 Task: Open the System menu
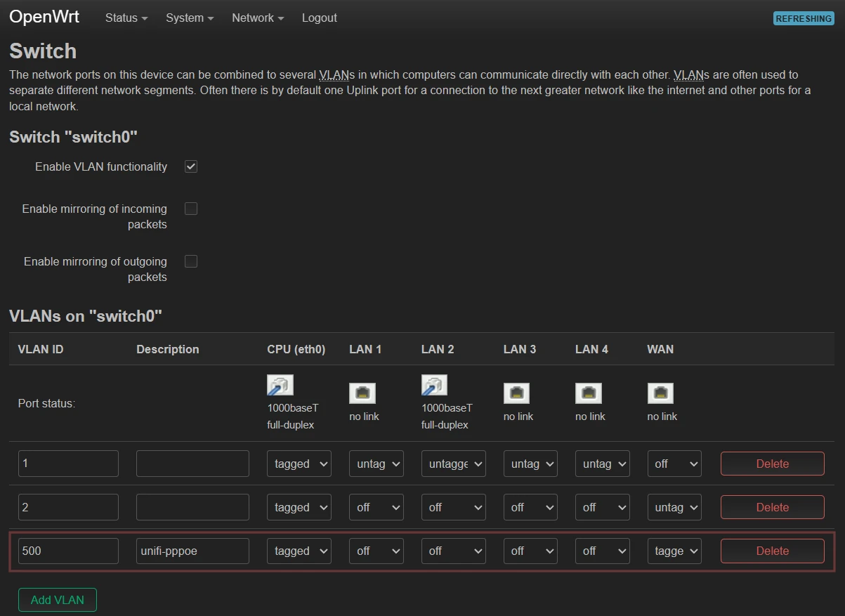pyautogui.click(x=190, y=18)
